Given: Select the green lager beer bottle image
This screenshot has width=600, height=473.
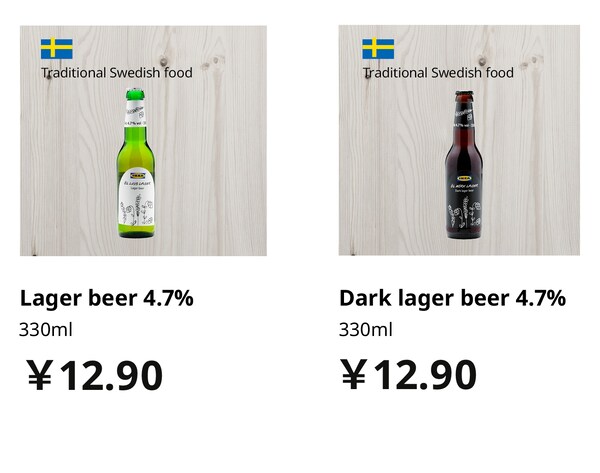Looking at the screenshot, I should coord(136,163).
